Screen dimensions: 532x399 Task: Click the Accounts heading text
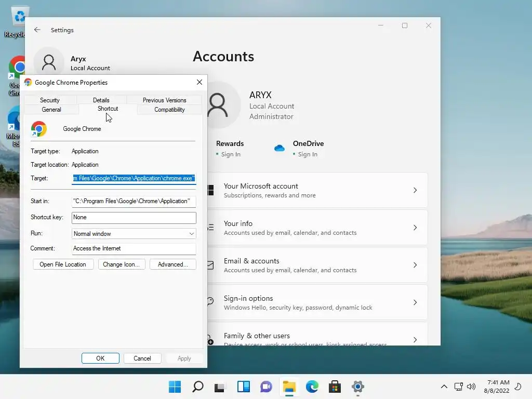pos(223,56)
